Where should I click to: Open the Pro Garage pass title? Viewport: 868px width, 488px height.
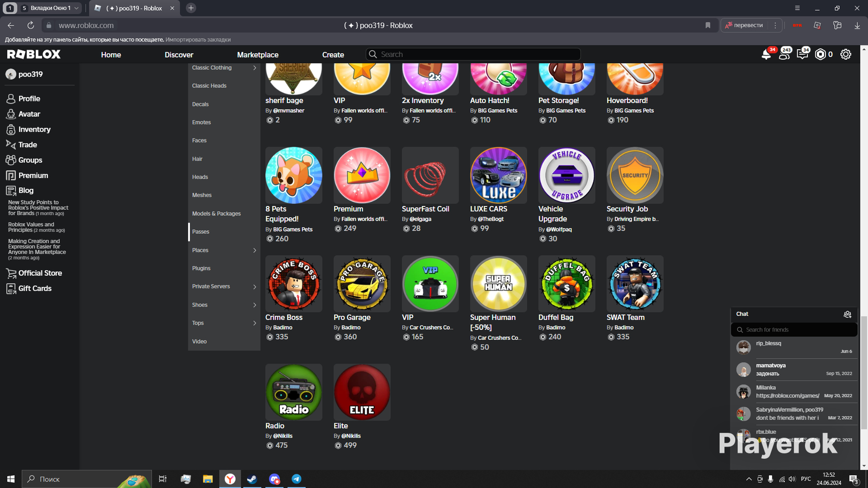(352, 318)
